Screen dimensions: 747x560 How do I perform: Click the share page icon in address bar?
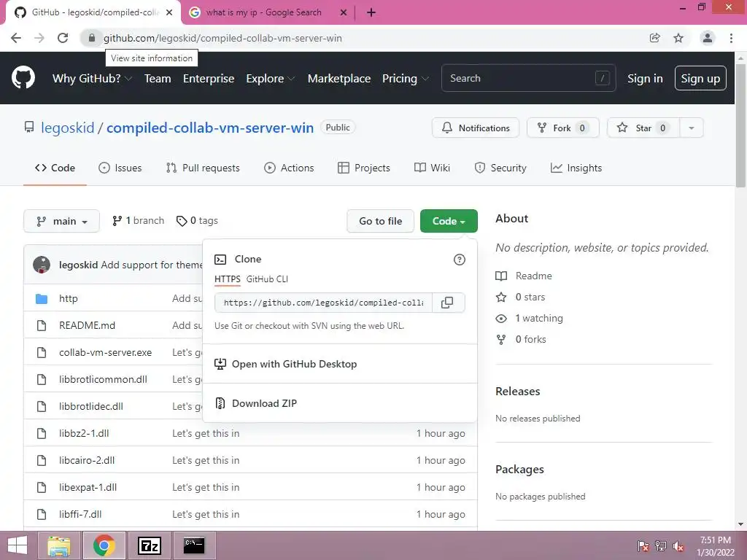tap(654, 38)
